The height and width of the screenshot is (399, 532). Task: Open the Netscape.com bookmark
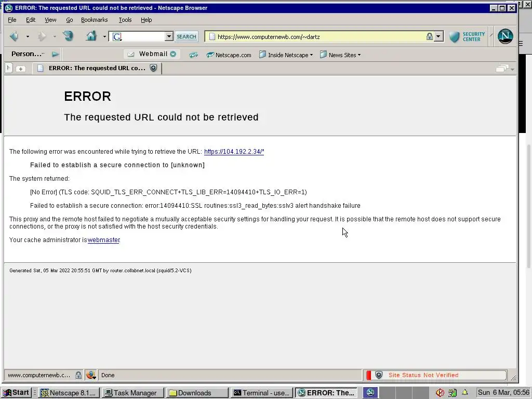[229, 55]
